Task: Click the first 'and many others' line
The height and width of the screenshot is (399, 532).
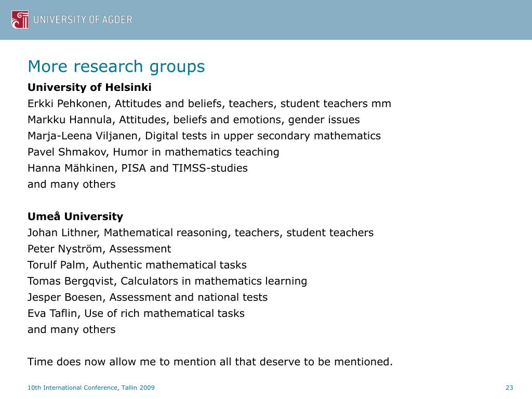Action: [72, 184]
